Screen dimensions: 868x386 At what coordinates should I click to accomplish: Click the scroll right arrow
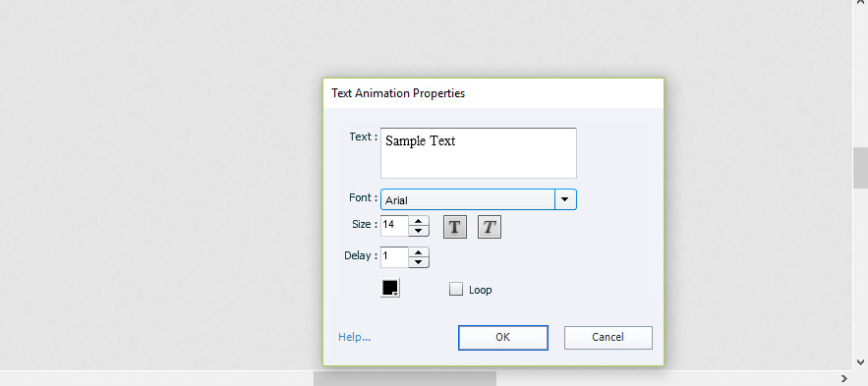[844, 378]
